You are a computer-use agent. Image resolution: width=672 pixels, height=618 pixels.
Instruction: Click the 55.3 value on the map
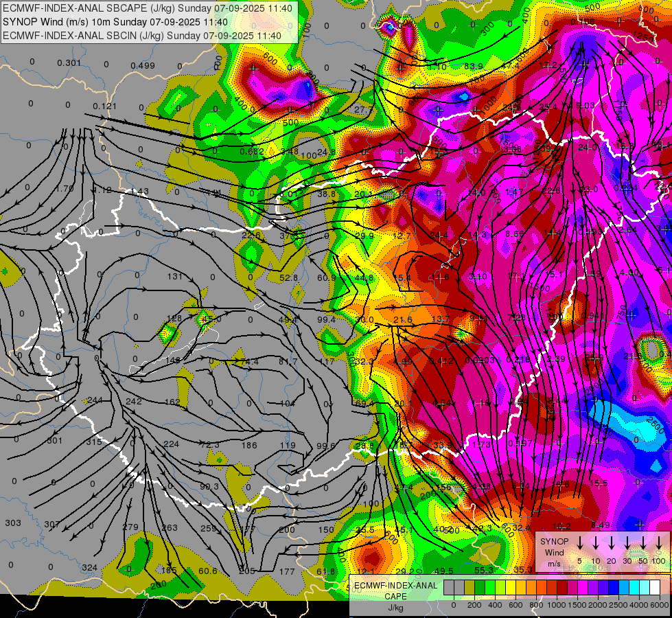click(484, 570)
